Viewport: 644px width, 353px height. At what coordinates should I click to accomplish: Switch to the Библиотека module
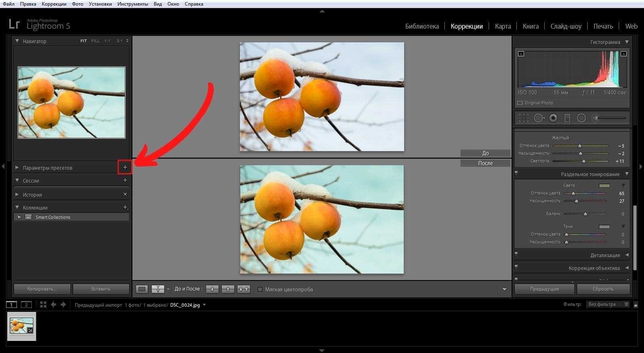click(422, 26)
